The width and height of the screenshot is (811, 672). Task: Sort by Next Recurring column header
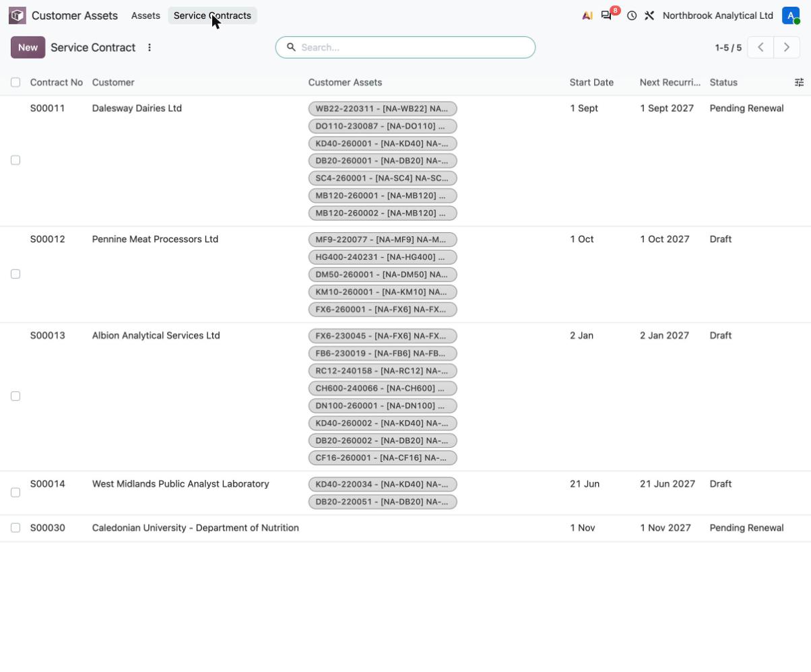point(670,82)
